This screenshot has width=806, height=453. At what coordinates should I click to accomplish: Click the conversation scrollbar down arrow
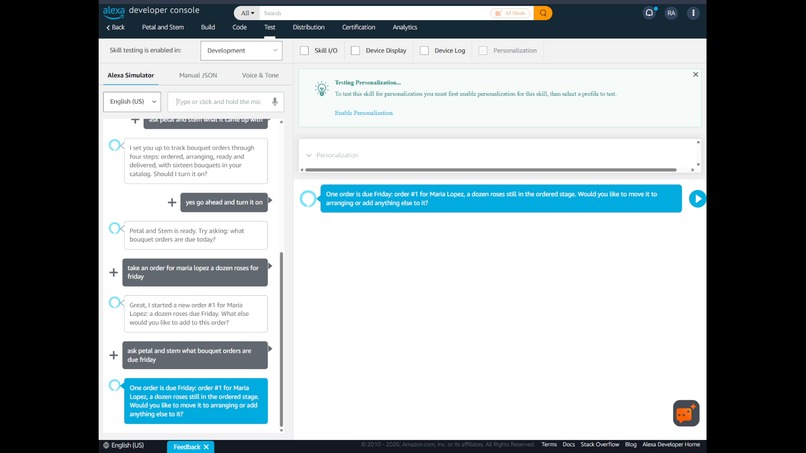[281, 430]
